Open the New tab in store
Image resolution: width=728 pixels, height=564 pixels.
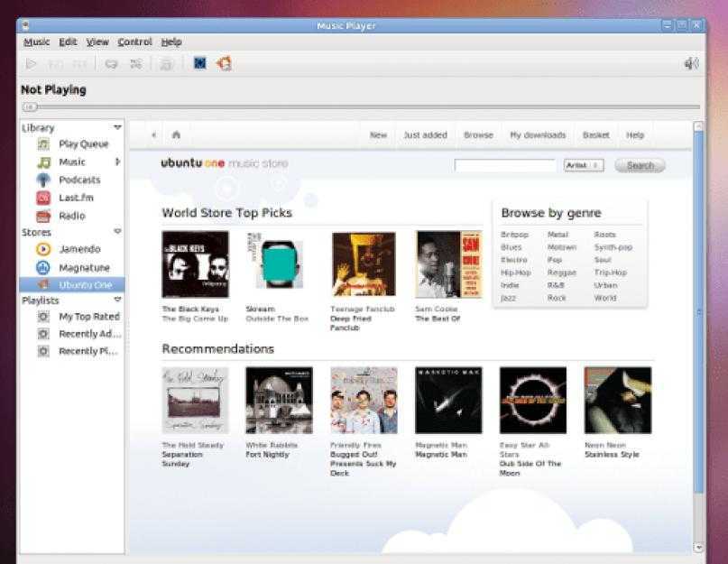click(x=378, y=135)
